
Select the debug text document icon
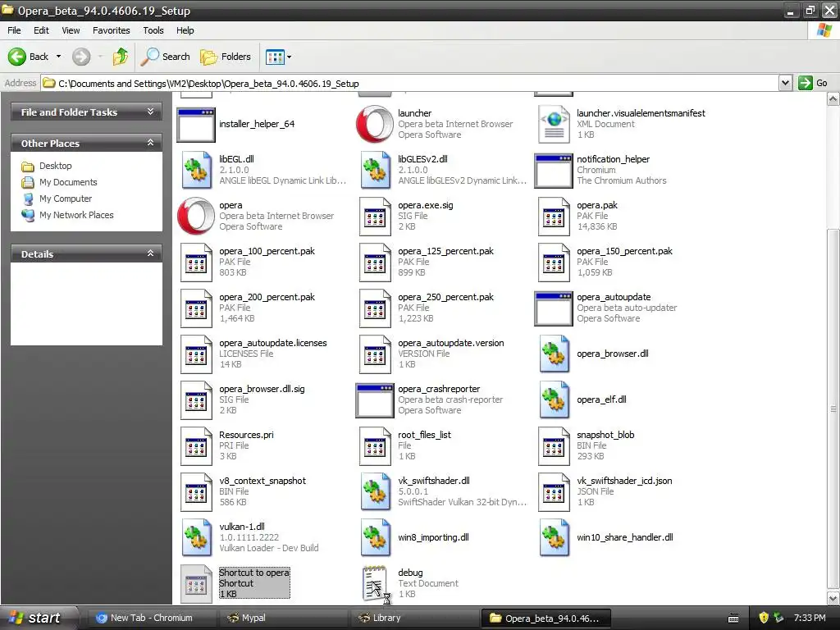pyautogui.click(x=376, y=584)
